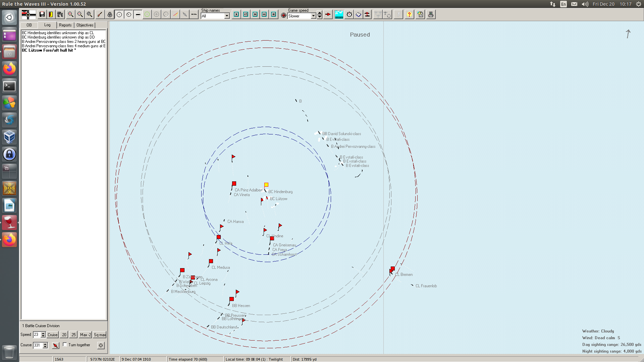644x362 pixels.
Task: Click the printer toolbar icon
Action: pos(431,14)
